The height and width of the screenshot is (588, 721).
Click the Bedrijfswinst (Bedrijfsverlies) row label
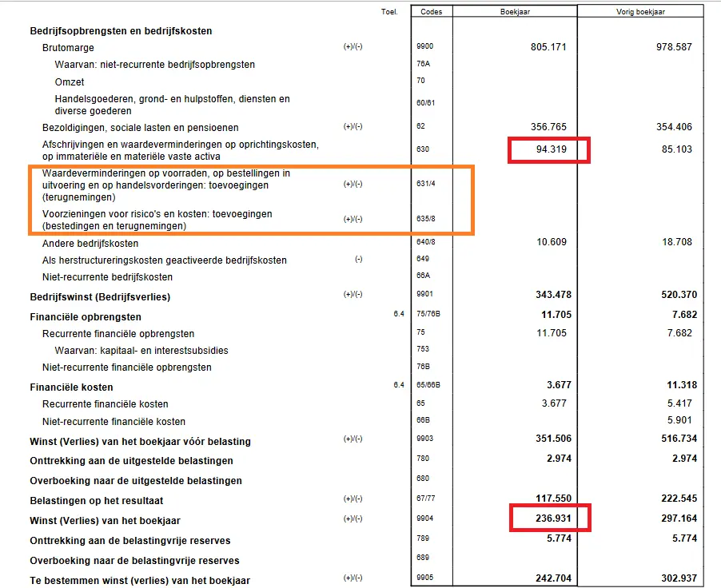click(x=100, y=297)
